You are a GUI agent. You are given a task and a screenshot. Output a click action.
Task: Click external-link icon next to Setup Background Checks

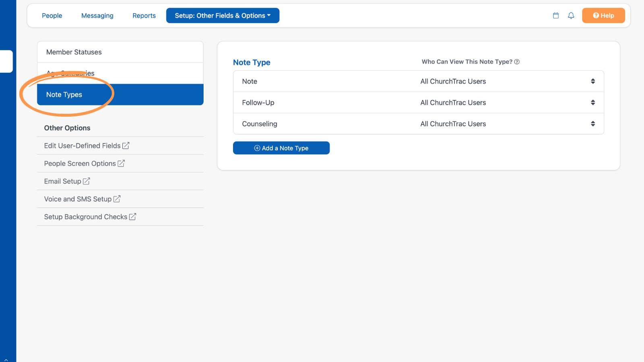coord(132,216)
